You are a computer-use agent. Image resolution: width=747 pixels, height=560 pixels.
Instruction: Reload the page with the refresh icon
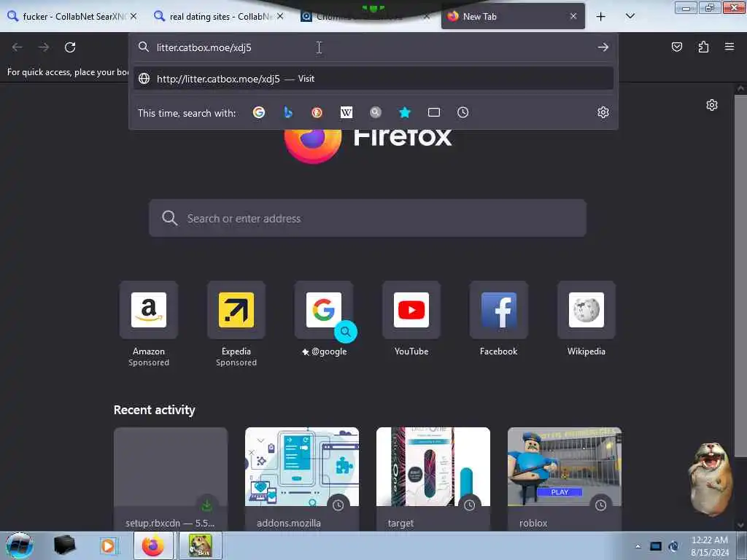tap(70, 47)
